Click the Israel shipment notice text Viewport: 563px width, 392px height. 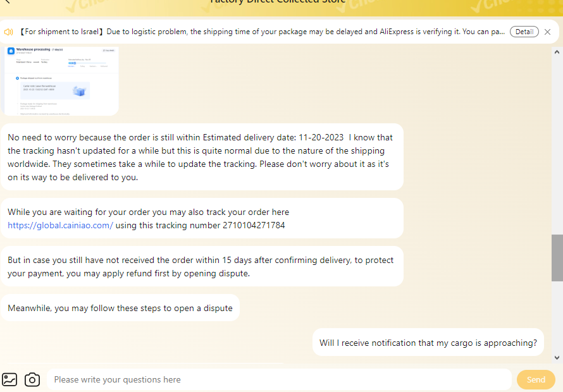[x=261, y=32]
